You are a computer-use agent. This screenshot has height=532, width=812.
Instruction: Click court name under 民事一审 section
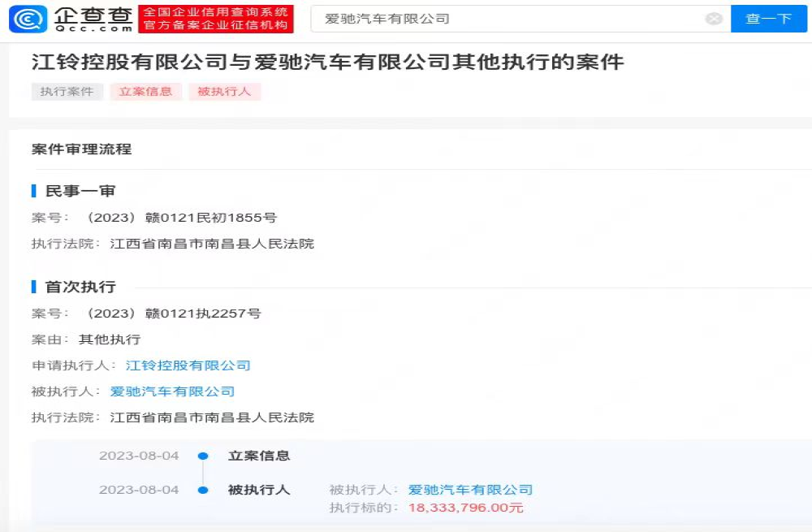point(212,244)
